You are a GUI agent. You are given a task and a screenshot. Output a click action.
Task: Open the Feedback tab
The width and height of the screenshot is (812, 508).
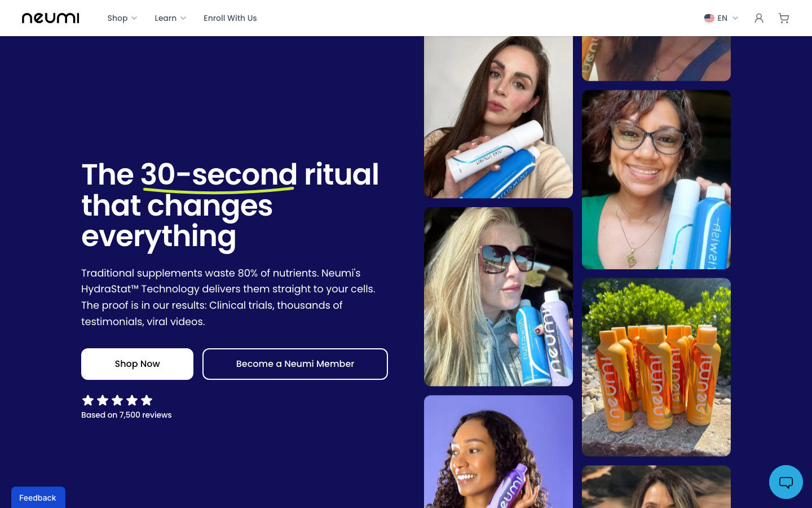(38, 497)
